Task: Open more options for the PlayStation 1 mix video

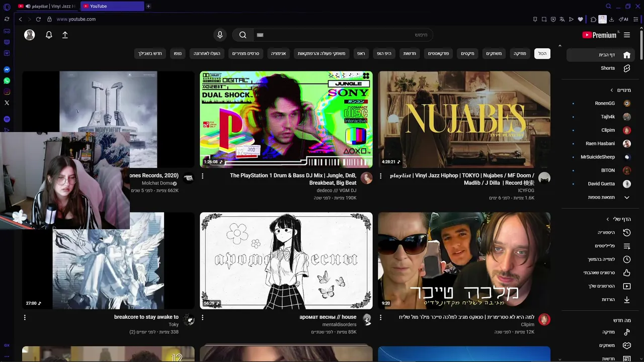Action: [x=202, y=176]
